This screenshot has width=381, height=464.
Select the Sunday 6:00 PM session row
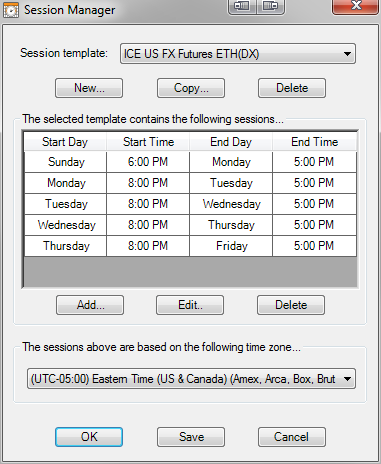coord(190,162)
